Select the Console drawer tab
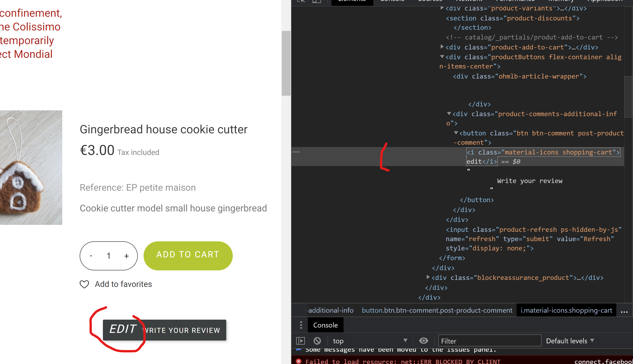633x364 pixels. tap(325, 325)
